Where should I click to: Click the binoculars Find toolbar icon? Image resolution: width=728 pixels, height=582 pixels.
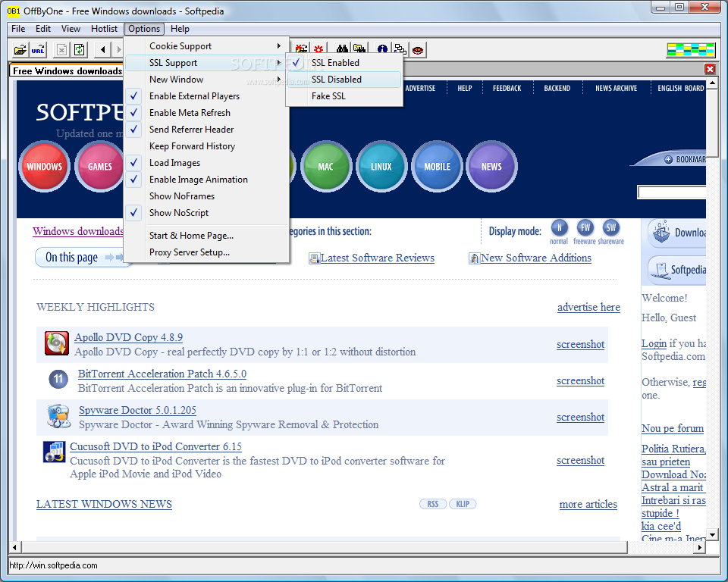[x=342, y=49]
